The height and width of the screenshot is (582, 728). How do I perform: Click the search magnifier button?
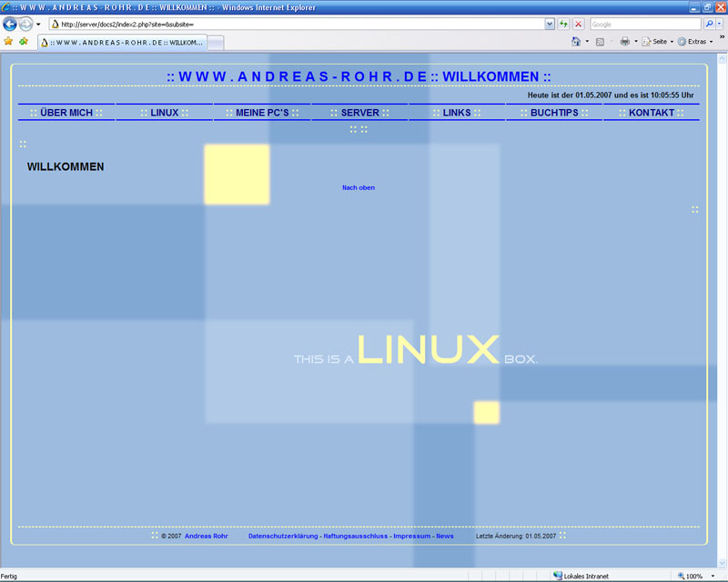pos(709,25)
